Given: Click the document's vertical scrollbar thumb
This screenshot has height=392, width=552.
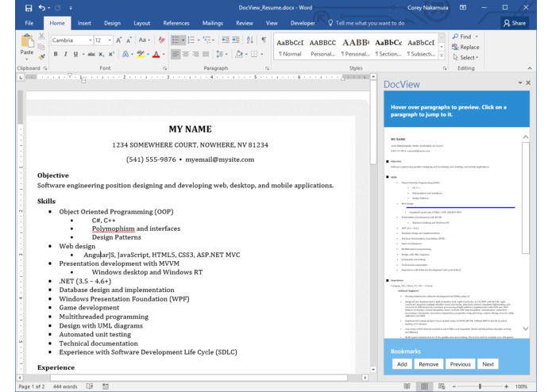Looking at the screenshot, I should point(373,122).
